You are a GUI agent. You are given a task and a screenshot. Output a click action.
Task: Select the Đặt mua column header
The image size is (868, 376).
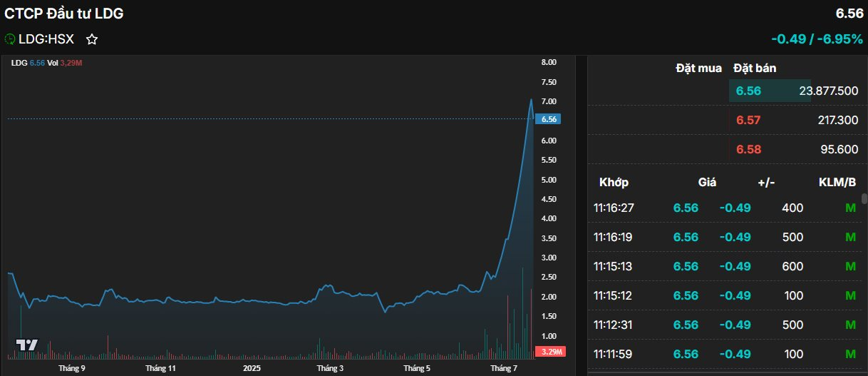tap(698, 68)
